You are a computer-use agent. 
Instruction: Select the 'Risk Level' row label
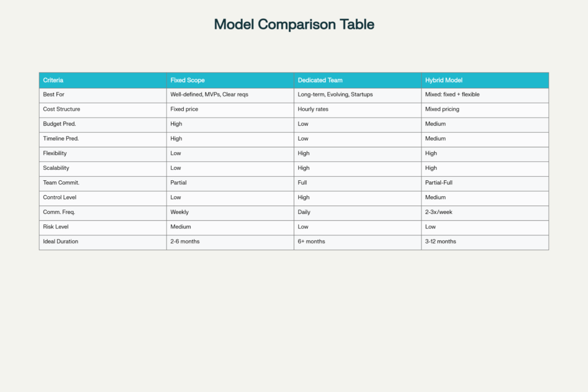tap(56, 227)
